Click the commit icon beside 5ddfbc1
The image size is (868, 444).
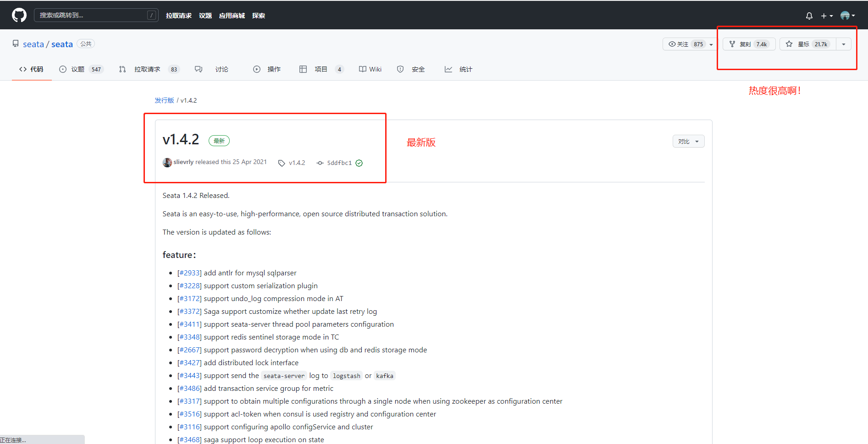(x=320, y=163)
